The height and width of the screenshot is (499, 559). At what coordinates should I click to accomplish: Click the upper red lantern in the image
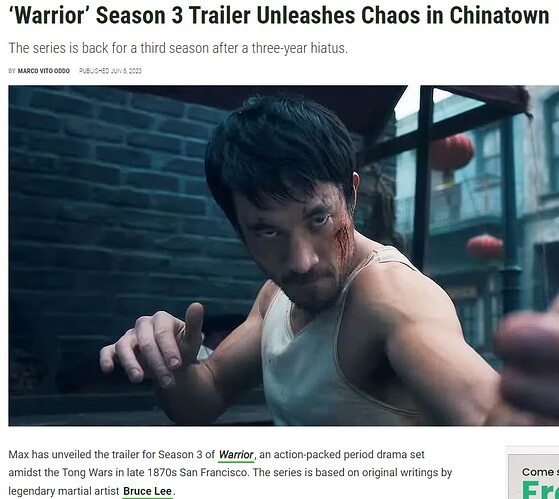pos(452,153)
